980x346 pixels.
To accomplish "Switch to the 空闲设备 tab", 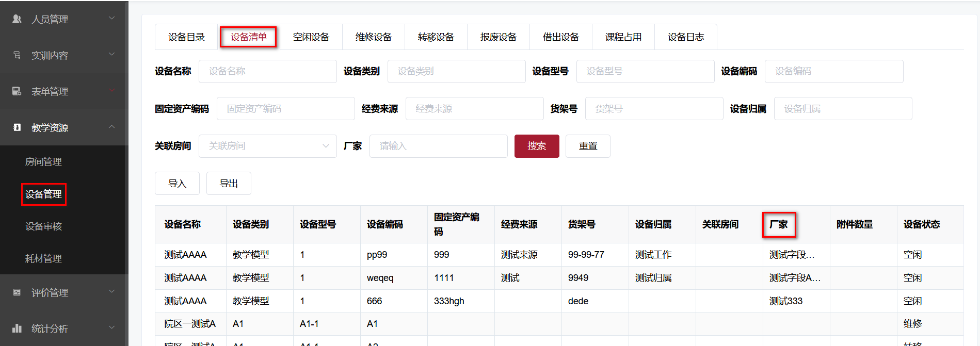I will [311, 37].
